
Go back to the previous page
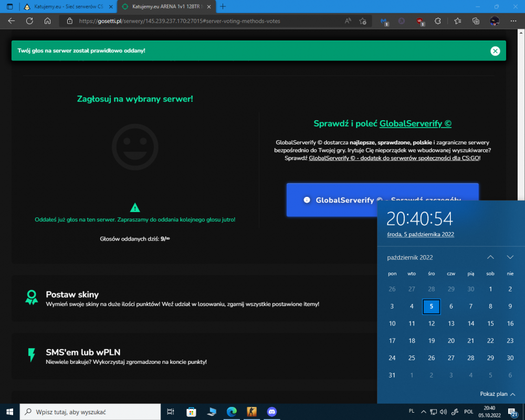click(12, 21)
